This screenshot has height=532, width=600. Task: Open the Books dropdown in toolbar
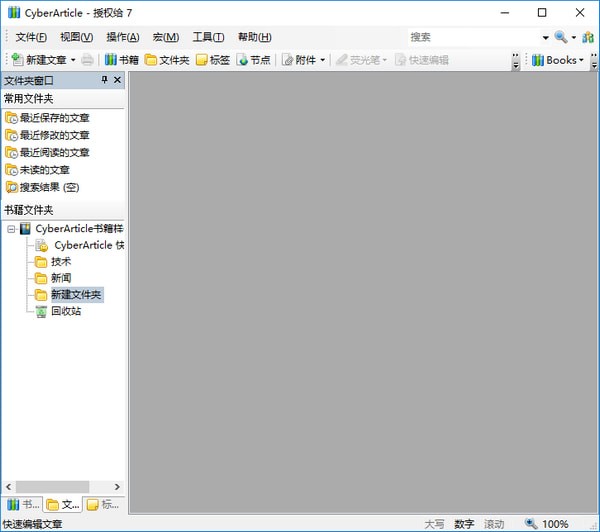click(x=558, y=60)
